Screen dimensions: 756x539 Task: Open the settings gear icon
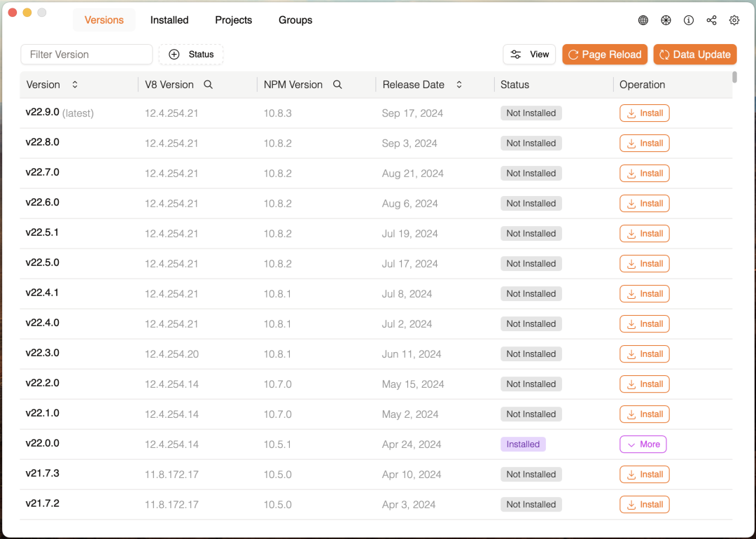(x=734, y=20)
